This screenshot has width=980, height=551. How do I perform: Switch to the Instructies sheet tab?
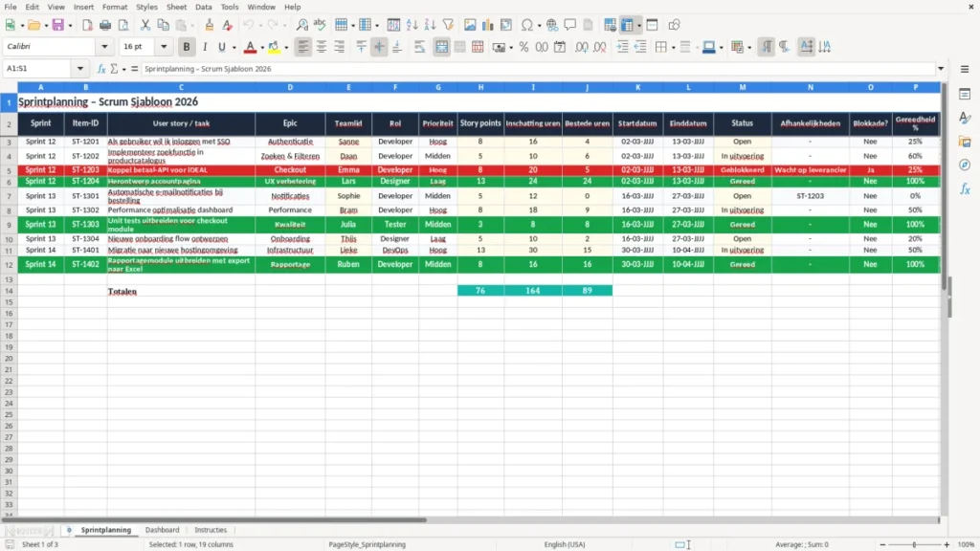tap(211, 530)
